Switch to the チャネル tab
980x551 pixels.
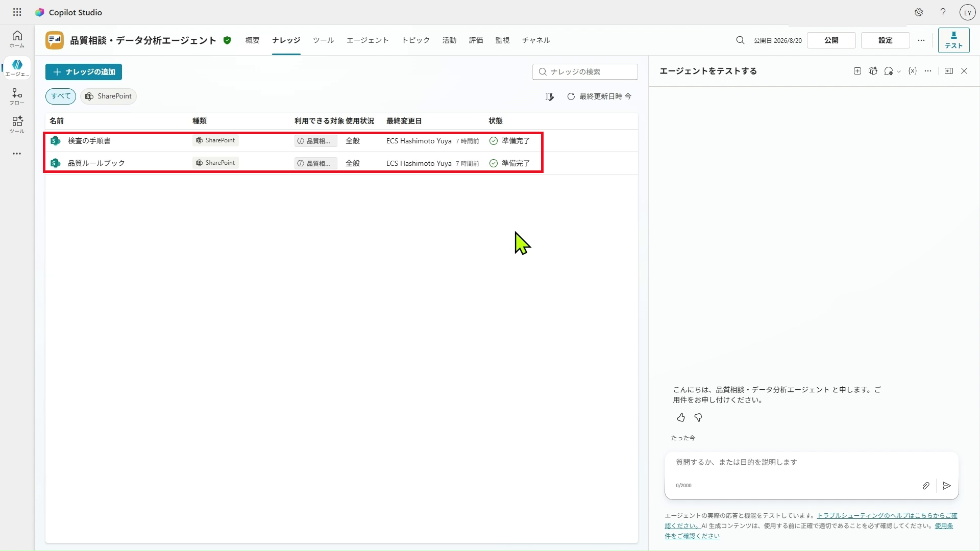click(536, 40)
